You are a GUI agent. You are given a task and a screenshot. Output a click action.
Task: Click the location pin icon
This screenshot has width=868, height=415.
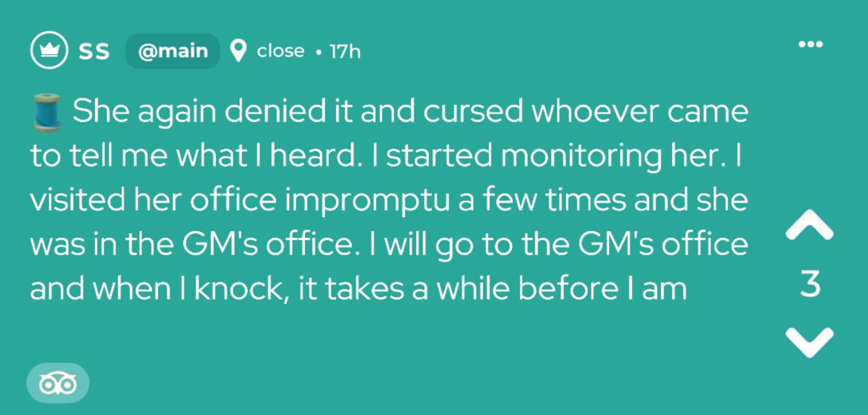coord(238,51)
